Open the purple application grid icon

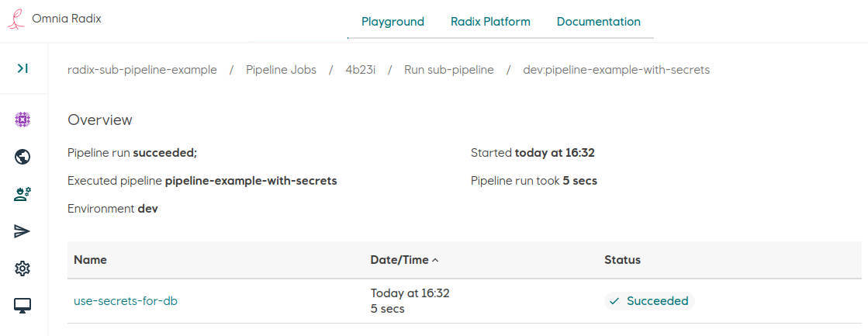[x=22, y=120]
